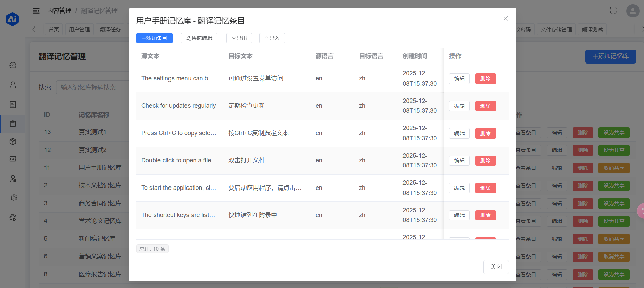Switch to the 文件存储管理 tab
Image resolution: width=644 pixels, height=288 pixels.
(x=556, y=30)
